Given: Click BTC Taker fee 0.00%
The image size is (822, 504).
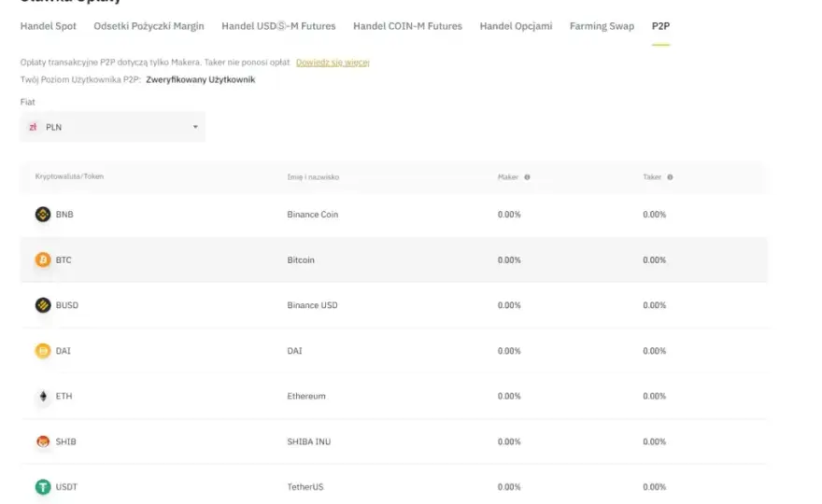Looking at the screenshot, I should coord(654,259).
